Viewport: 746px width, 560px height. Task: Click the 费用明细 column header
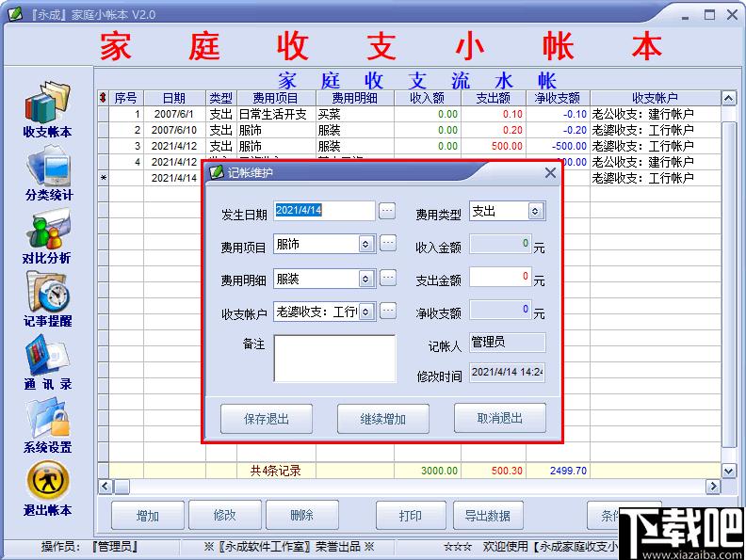pyautogui.click(x=355, y=98)
